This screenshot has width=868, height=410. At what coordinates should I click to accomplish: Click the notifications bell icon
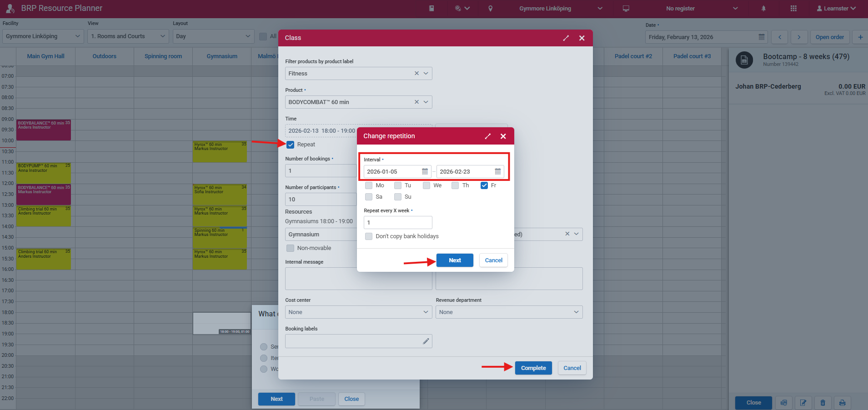pyautogui.click(x=763, y=9)
